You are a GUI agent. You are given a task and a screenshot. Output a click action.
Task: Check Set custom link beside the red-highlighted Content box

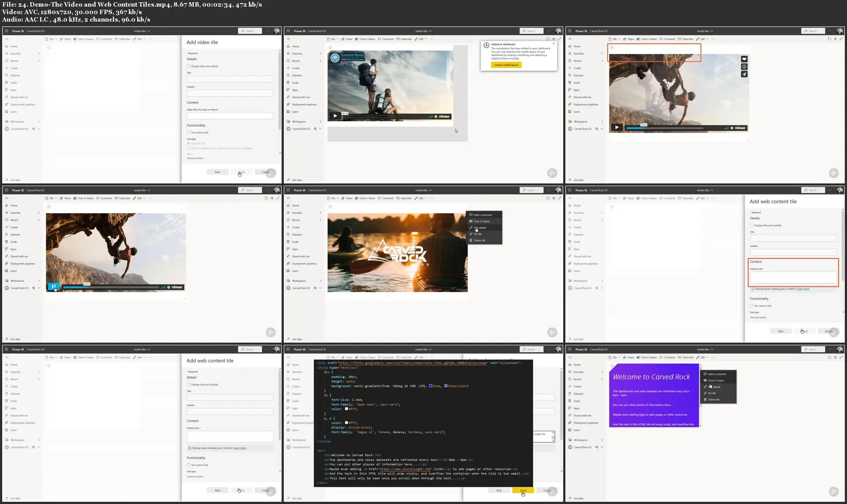point(752,306)
